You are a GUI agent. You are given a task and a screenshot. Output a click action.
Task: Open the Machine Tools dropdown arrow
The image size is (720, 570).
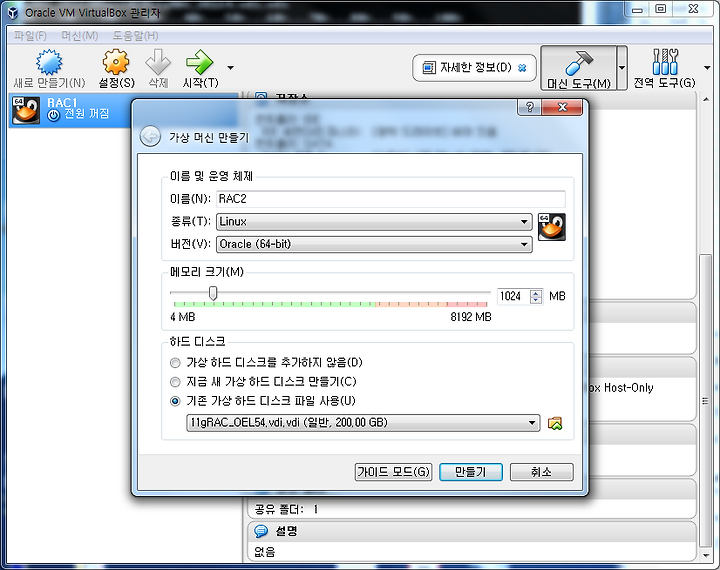(622, 68)
